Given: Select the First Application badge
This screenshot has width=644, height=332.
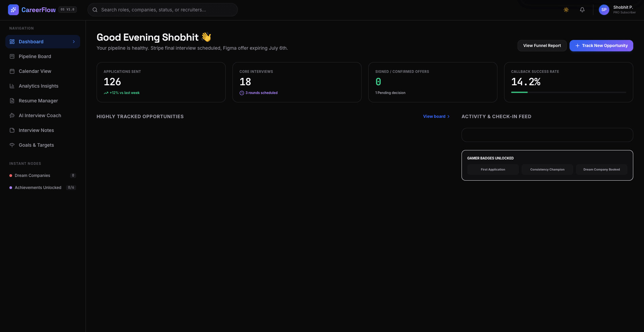Looking at the screenshot, I should point(493,170).
